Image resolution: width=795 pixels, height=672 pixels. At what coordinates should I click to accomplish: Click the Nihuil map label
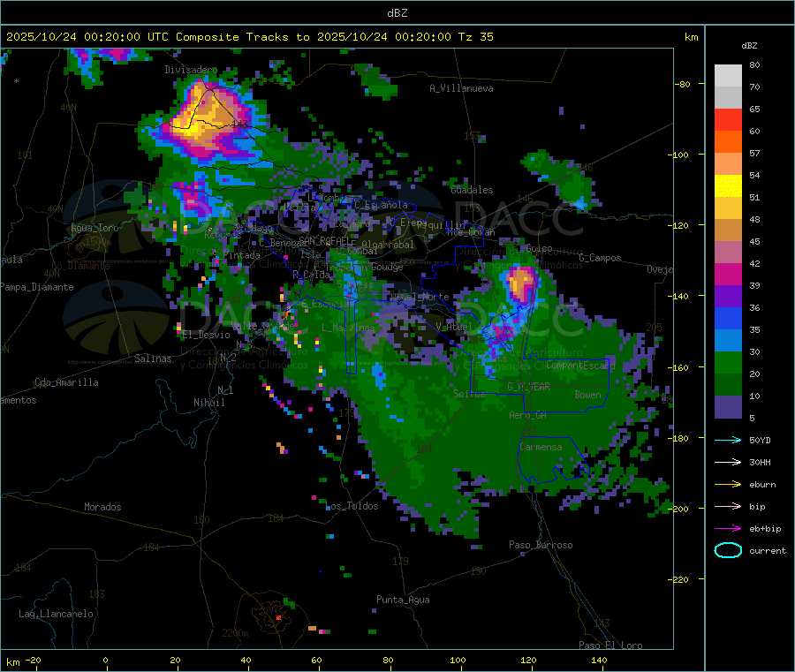pyautogui.click(x=208, y=403)
